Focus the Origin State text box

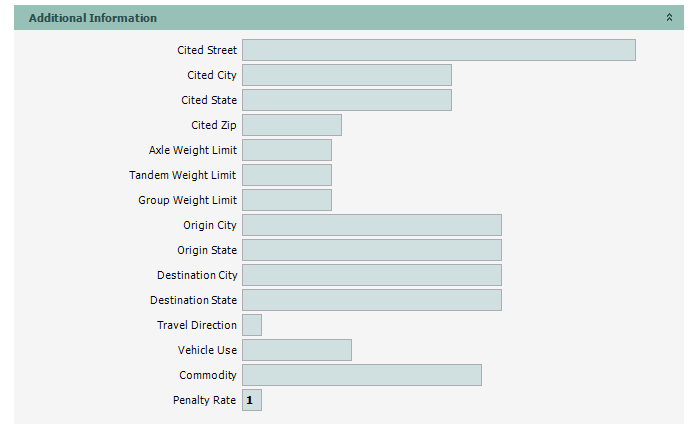371,250
